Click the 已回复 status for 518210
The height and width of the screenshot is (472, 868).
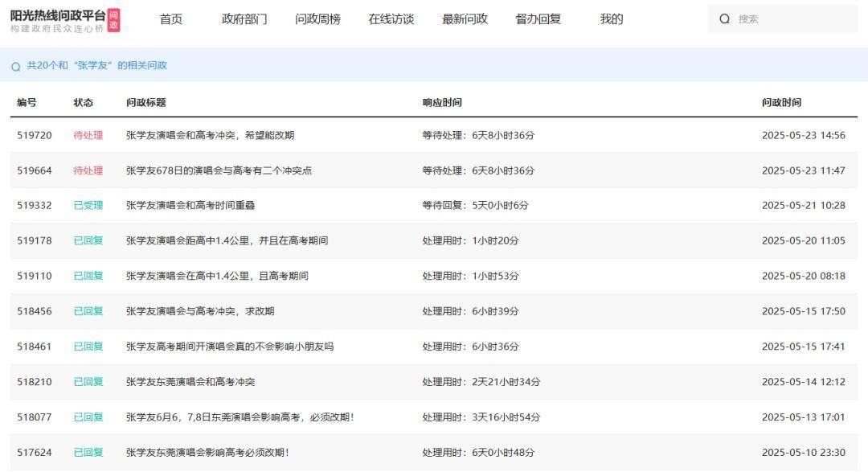click(x=88, y=382)
